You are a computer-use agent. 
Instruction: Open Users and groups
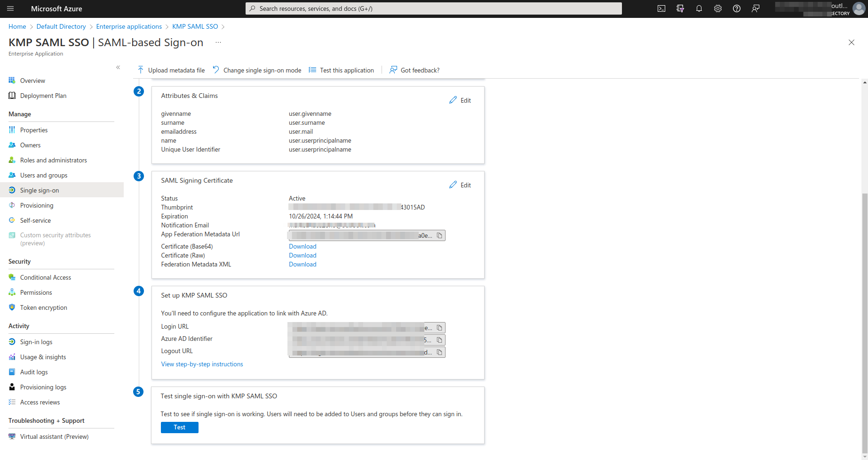(44, 175)
